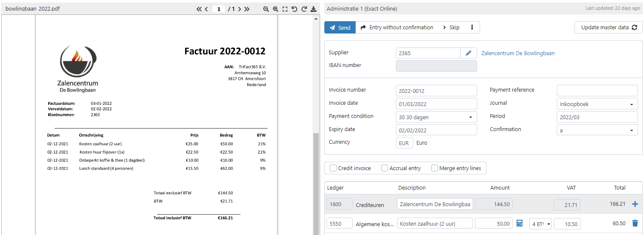This screenshot has width=644, height=235.
Task: Click Update master data refresh button
Action: click(x=608, y=27)
